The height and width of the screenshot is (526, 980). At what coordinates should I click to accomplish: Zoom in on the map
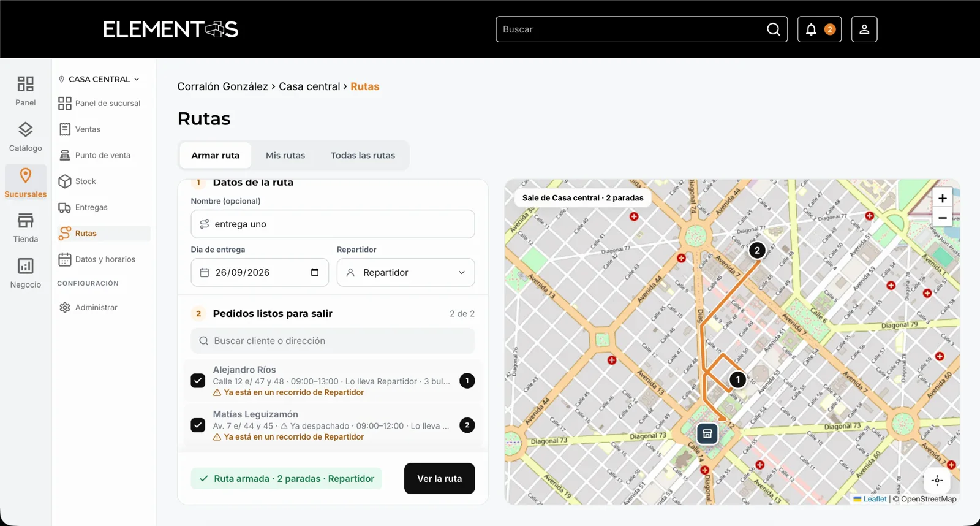942,198
